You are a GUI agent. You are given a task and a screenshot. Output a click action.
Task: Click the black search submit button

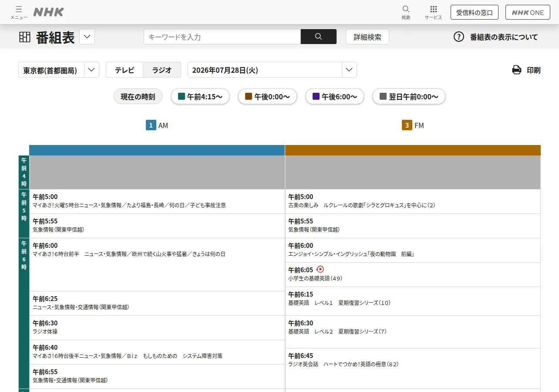pos(319,37)
